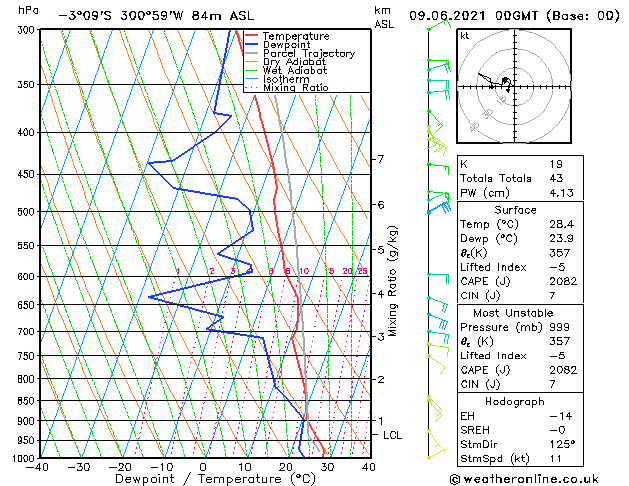
Task: Click the '450' hPa pressure axis label
Action: pos(28,174)
